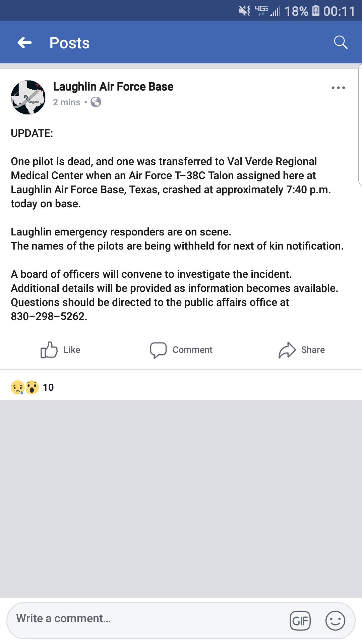Click the public globe privacy icon
Screen dimensions: 362x644
click(96, 102)
